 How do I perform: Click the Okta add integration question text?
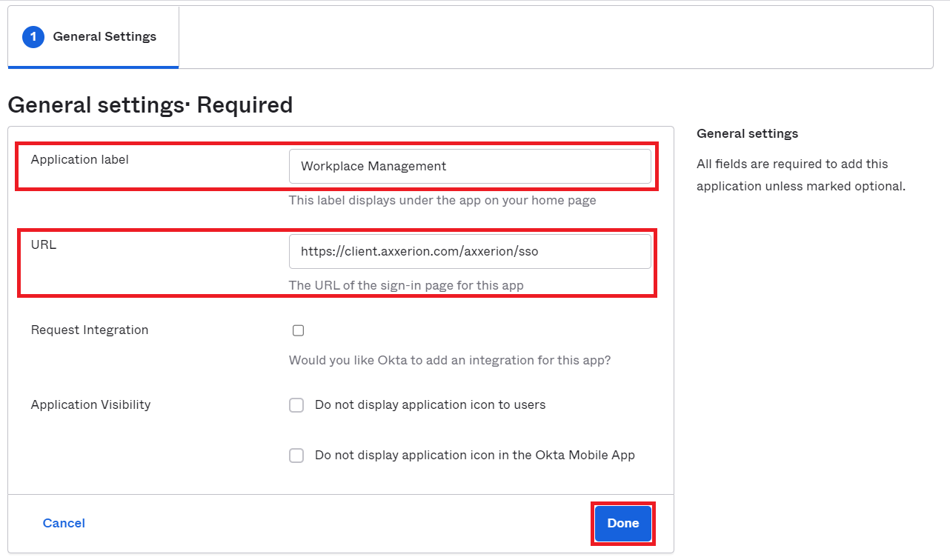pos(450,361)
